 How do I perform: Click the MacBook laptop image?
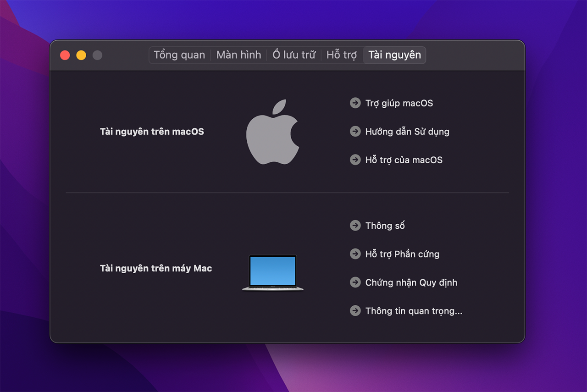click(x=273, y=273)
